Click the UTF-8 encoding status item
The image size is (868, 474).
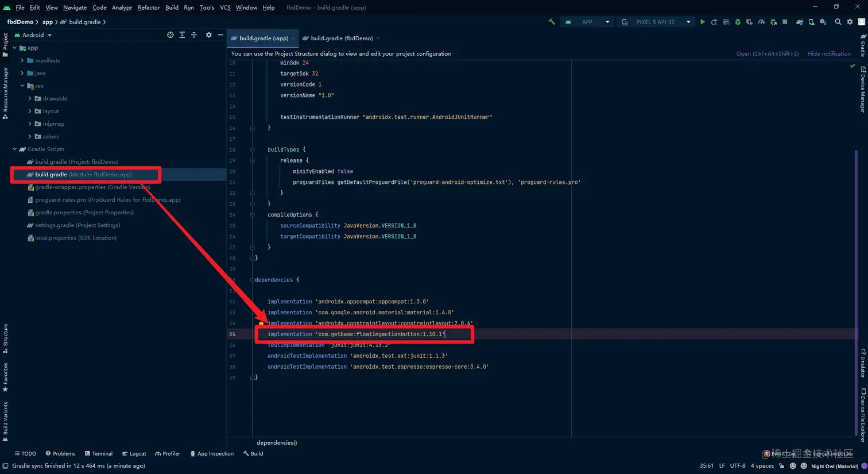[738, 466]
